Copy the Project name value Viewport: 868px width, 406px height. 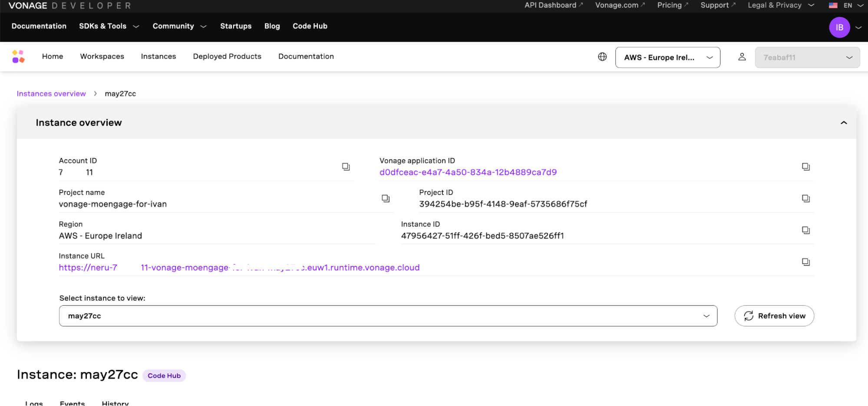tap(386, 198)
